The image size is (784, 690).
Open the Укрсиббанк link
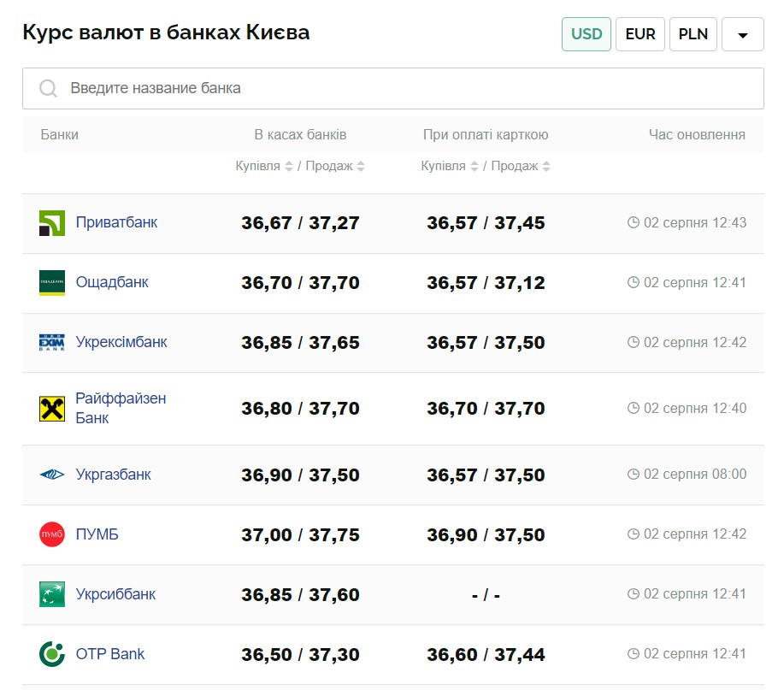click(x=115, y=594)
